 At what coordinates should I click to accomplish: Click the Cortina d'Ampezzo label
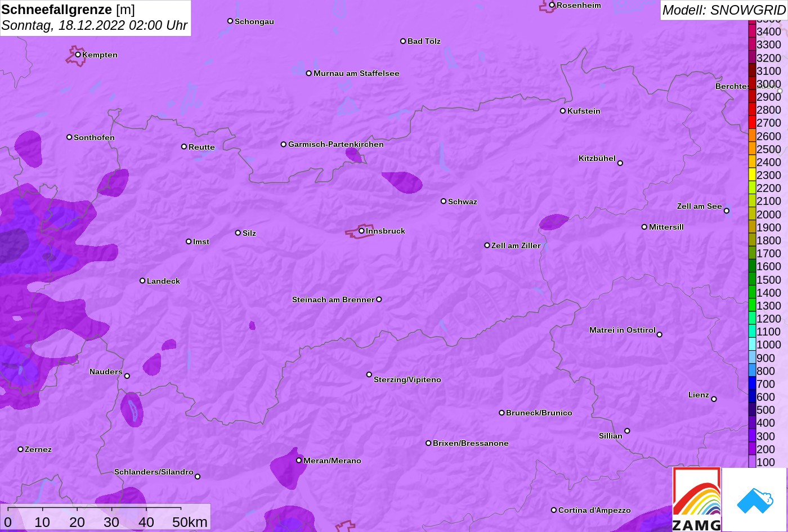click(x=594, y=510)
